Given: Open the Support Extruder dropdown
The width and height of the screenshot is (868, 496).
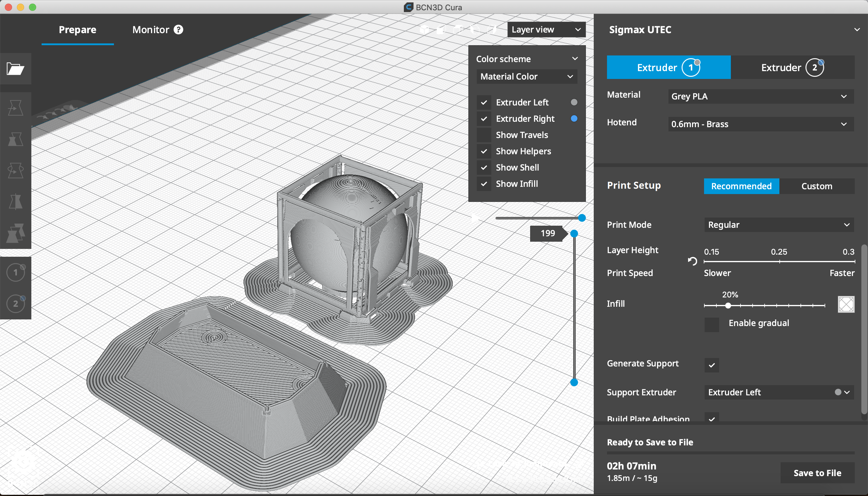Looking at the screenshot, I should [x=779, y=392].
